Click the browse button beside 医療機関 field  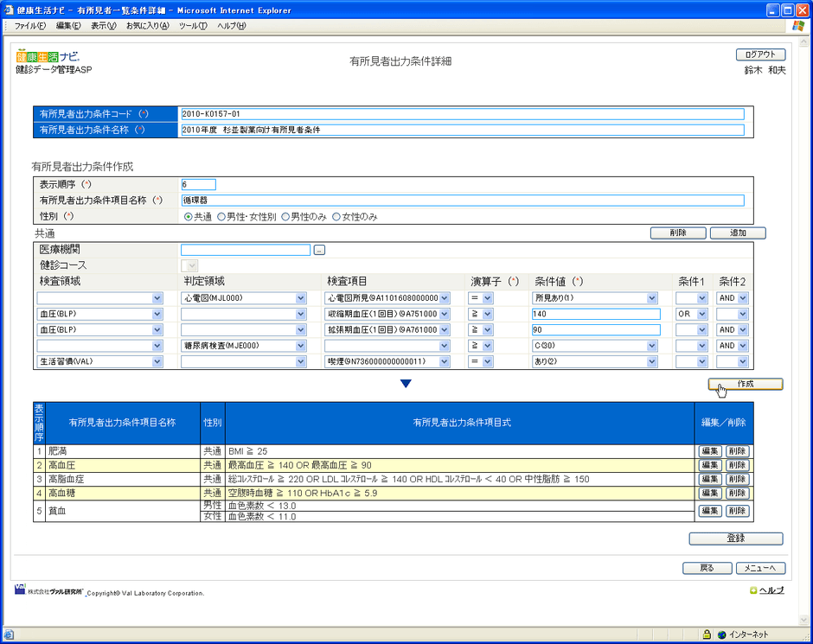pyautogui.click(x=319, y=250)
